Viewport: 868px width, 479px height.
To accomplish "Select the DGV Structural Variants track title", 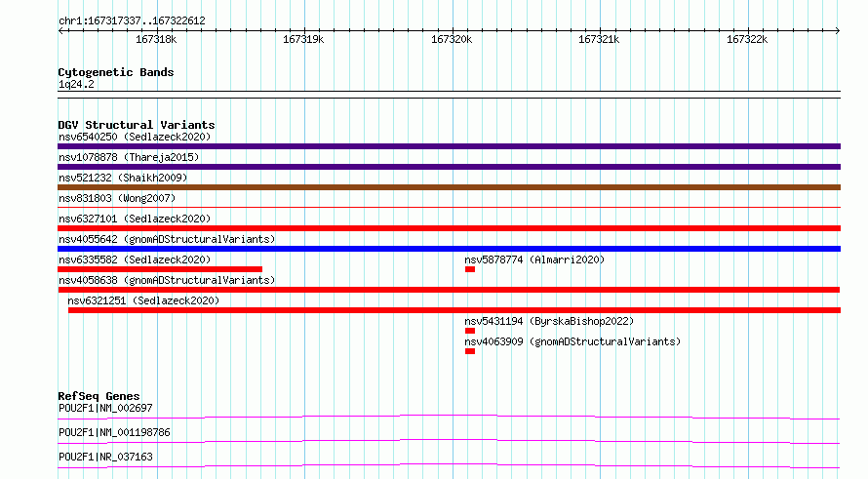I will pos(137,125).
